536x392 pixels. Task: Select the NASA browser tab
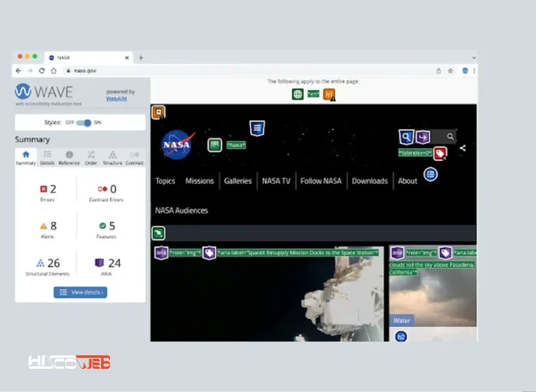[88, 57]
